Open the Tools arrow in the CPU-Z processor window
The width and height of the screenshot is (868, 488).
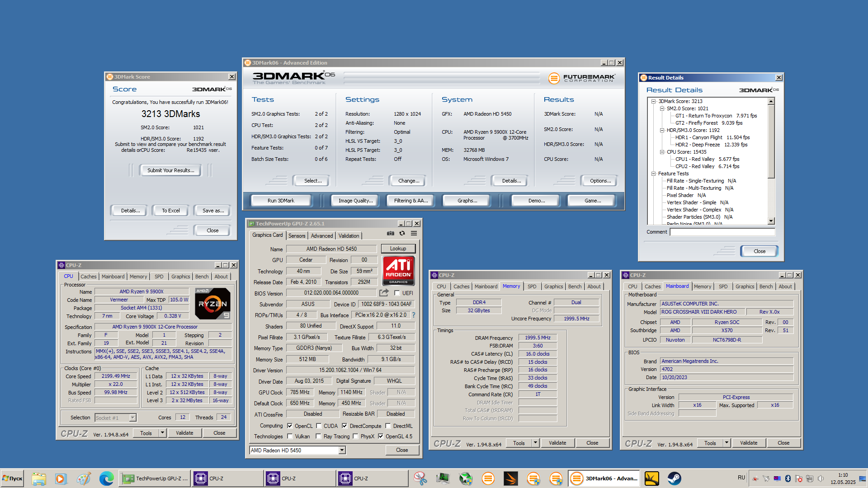(162, 433)
